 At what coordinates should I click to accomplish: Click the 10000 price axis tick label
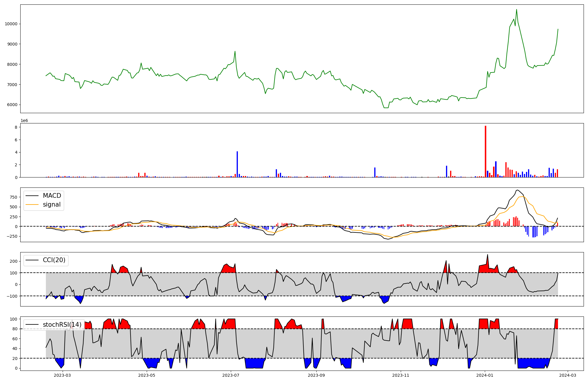pyautogui.click(x=11, y=24)
